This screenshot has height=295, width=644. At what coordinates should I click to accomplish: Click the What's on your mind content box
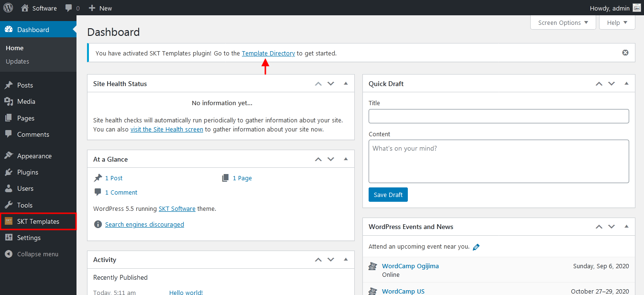click(499, 161)
